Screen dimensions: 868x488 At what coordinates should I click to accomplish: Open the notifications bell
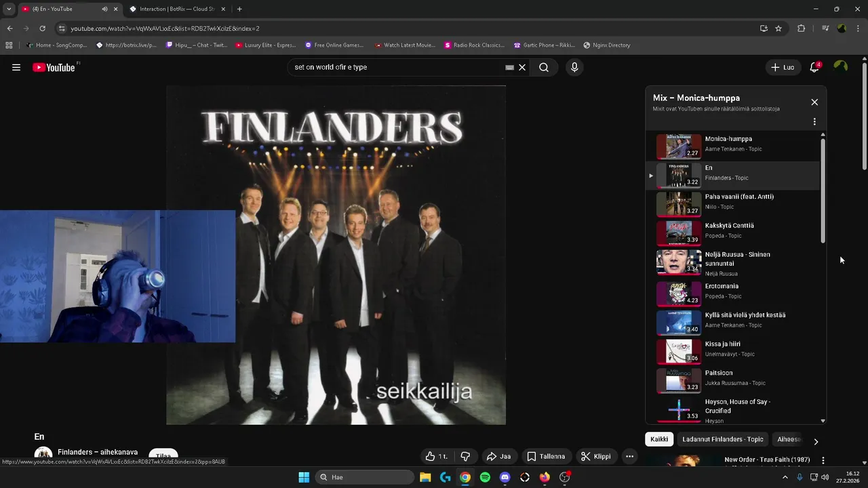(814, 67)
